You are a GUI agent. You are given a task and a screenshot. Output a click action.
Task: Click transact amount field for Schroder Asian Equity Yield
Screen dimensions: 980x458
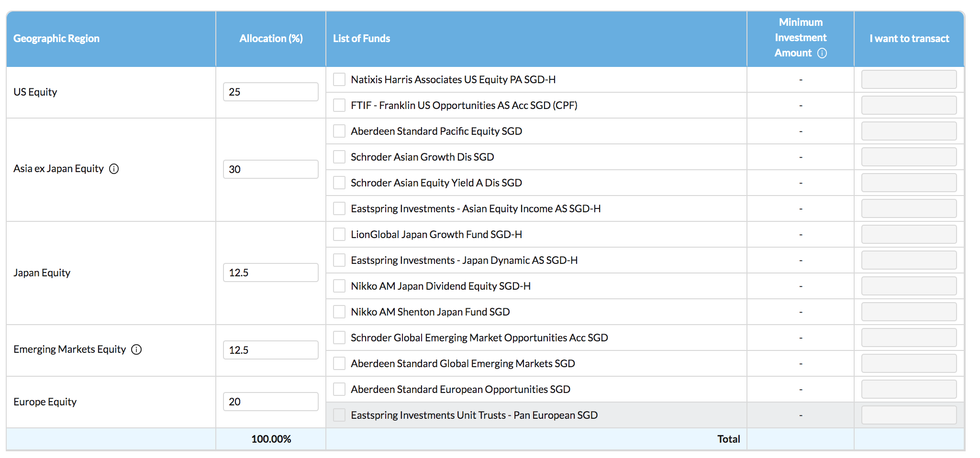909,183
